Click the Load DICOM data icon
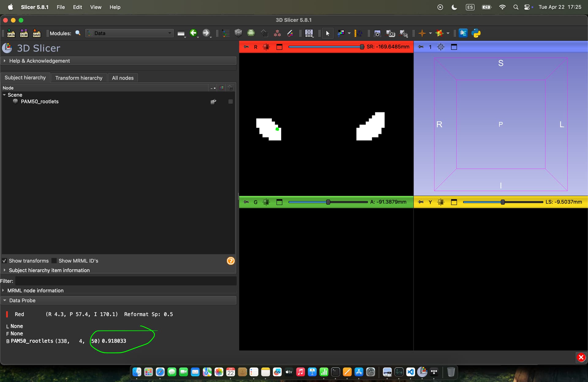Screen dimensions: 588x382 click(x=24, y=33)
